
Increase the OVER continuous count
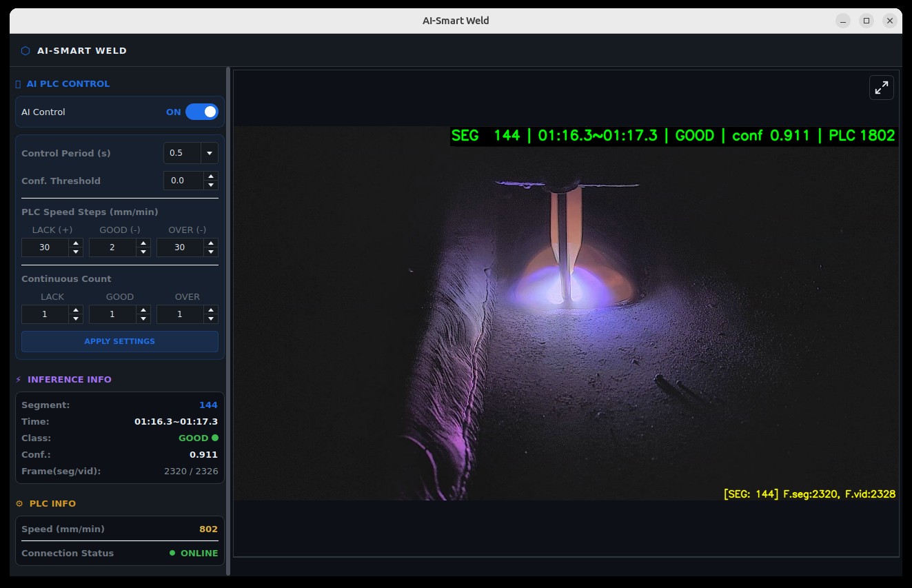(211, 310)
